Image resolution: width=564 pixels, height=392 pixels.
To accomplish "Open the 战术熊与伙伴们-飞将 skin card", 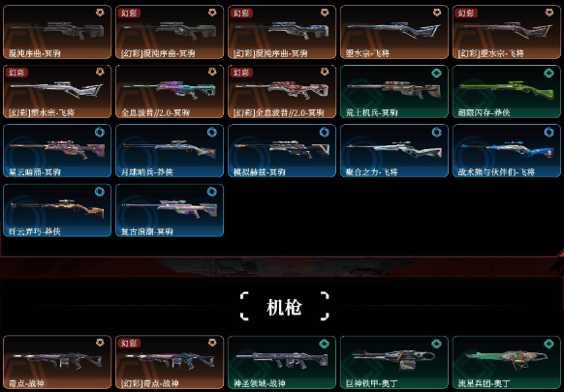I will [507, 151].
